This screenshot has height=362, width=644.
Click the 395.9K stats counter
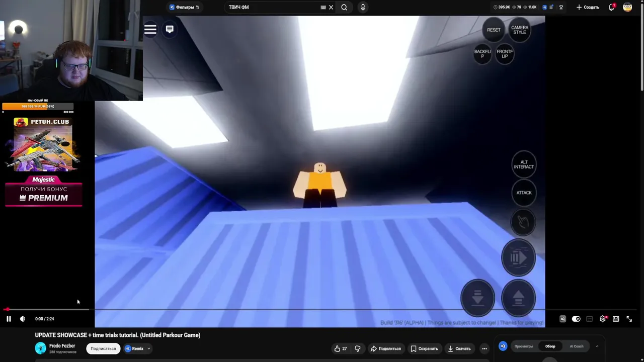click(x=502, y=7)
